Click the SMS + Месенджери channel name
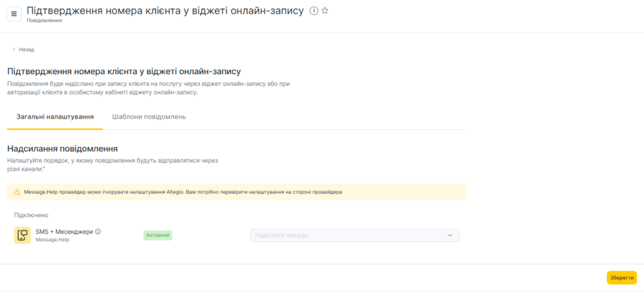Screen dimensions: 644x292 64,232
